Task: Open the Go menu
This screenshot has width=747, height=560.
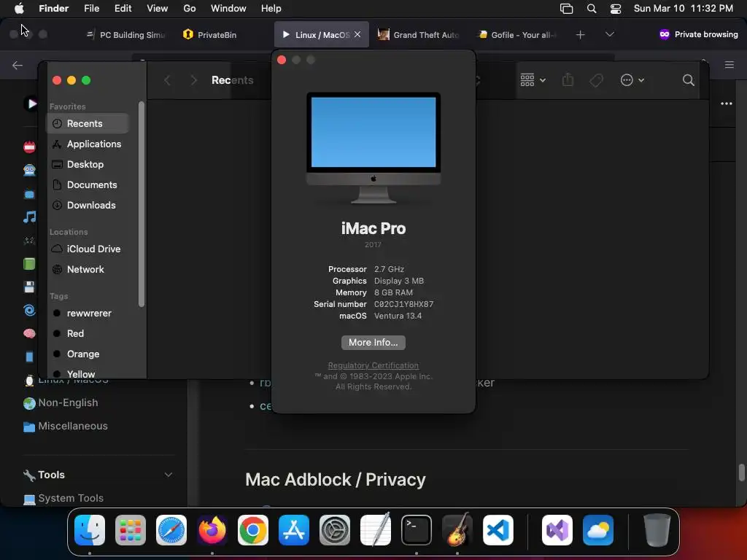Action: (x=190, y=8)
